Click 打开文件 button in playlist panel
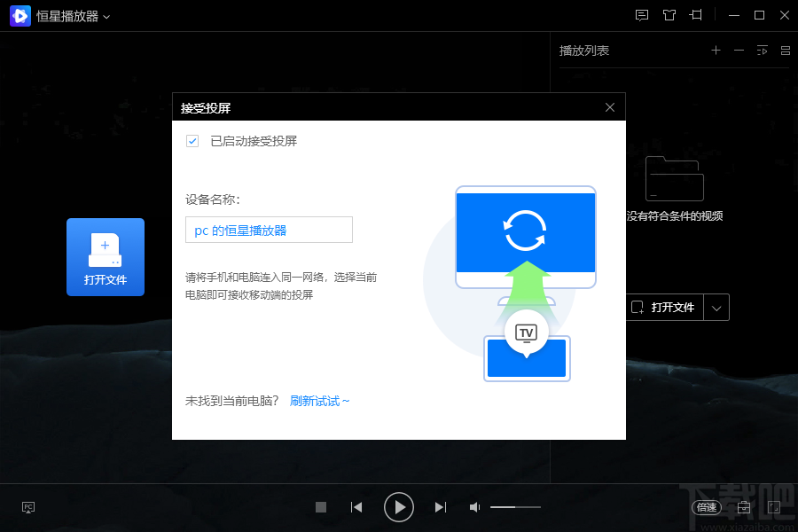 tap(663, 307)
